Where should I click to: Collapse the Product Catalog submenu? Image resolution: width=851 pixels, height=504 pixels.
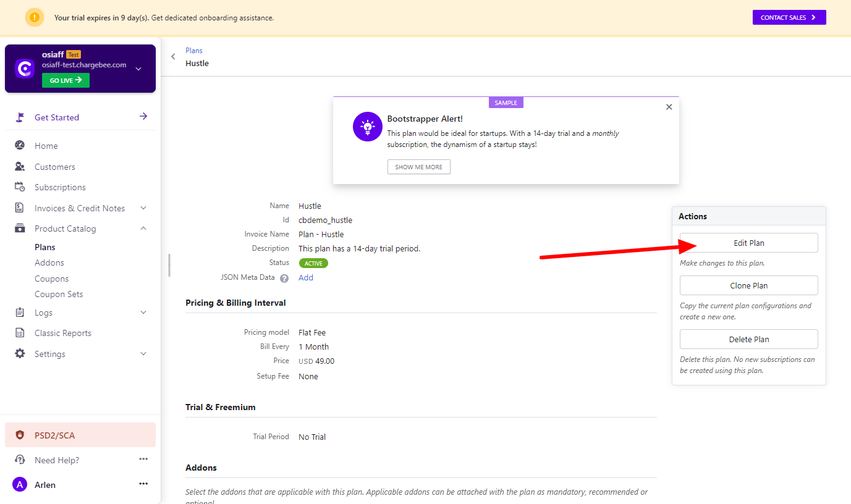point(143,229)
